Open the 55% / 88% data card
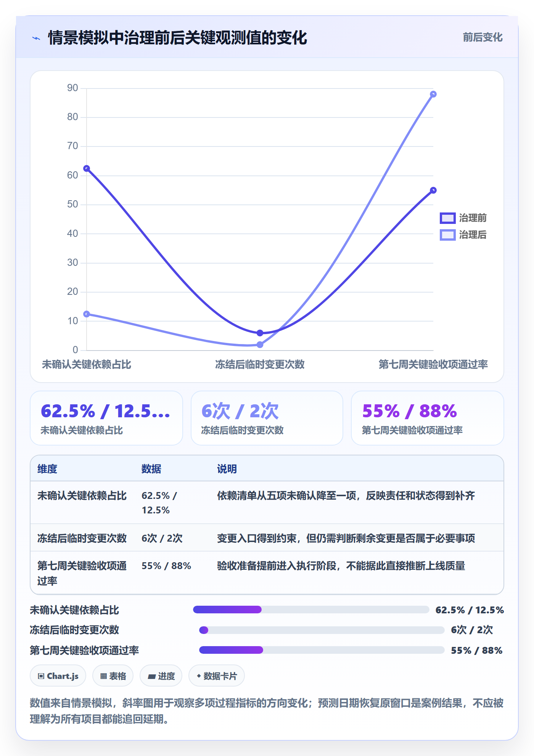Viewport: 534px width, 756px height. [428, 418]
